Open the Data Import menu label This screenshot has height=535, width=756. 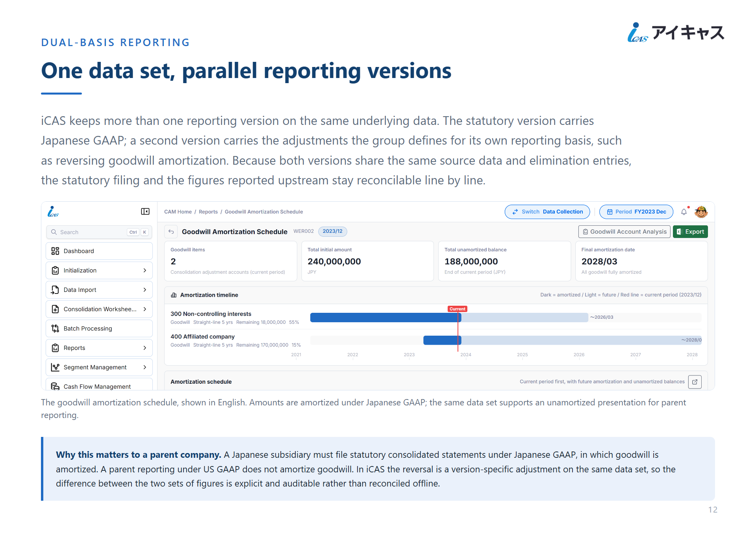[x=80, y=290]
